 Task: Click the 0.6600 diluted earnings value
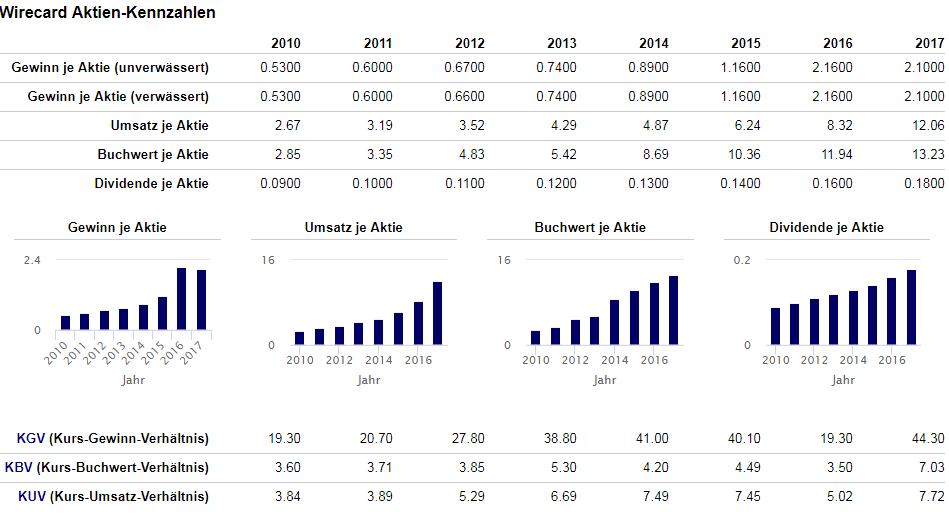(464, 96)
